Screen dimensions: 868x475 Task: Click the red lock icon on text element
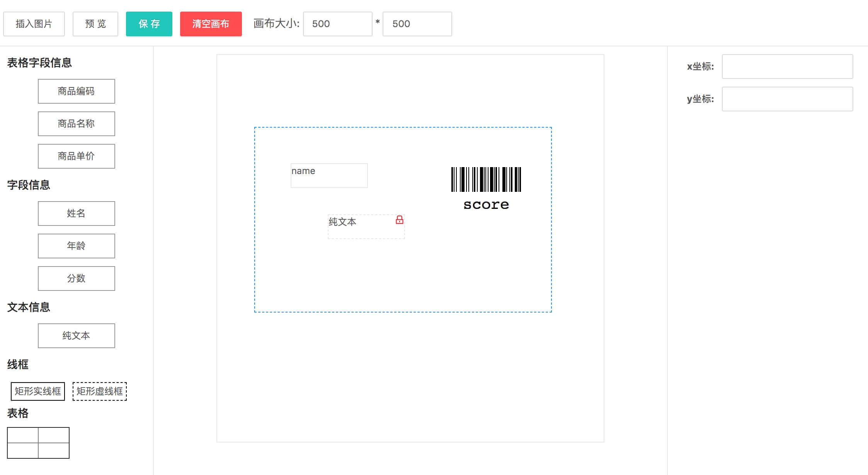(399, 220)
